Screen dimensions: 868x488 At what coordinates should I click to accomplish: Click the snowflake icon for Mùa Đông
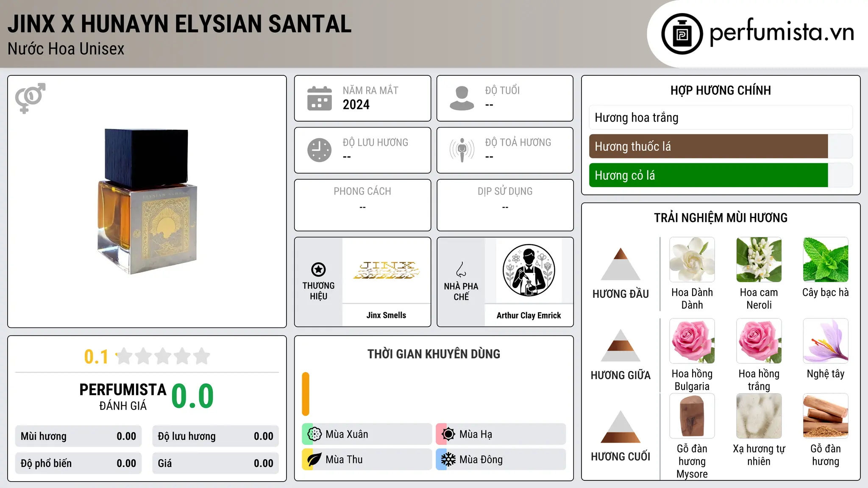(448, 460)
